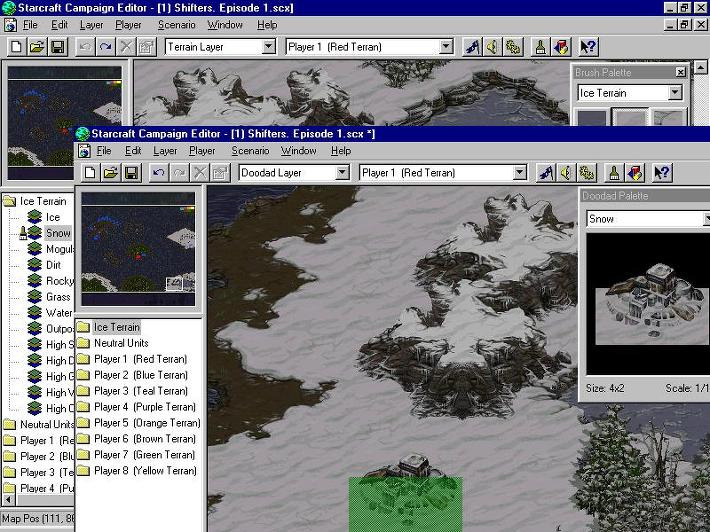Click New map icon in front editor window
The height and width of the screenshot is (532, 710).
pyautogui.click(x=90, y=173)
